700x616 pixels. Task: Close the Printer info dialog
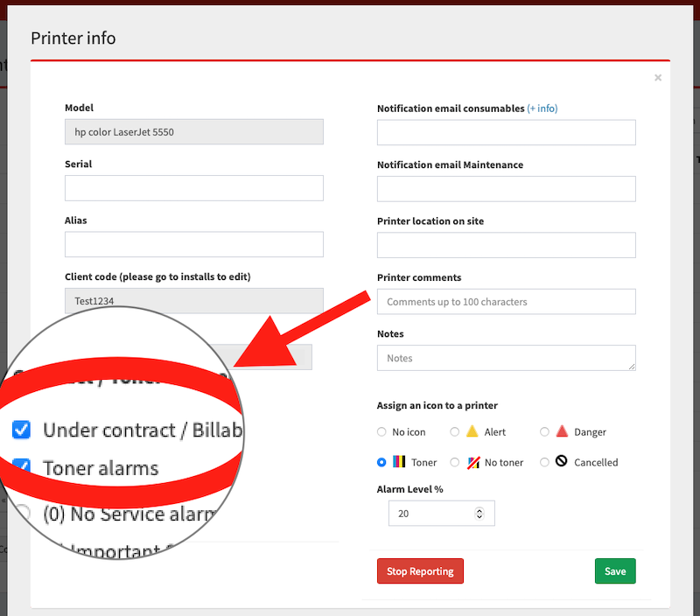(658, 78)
